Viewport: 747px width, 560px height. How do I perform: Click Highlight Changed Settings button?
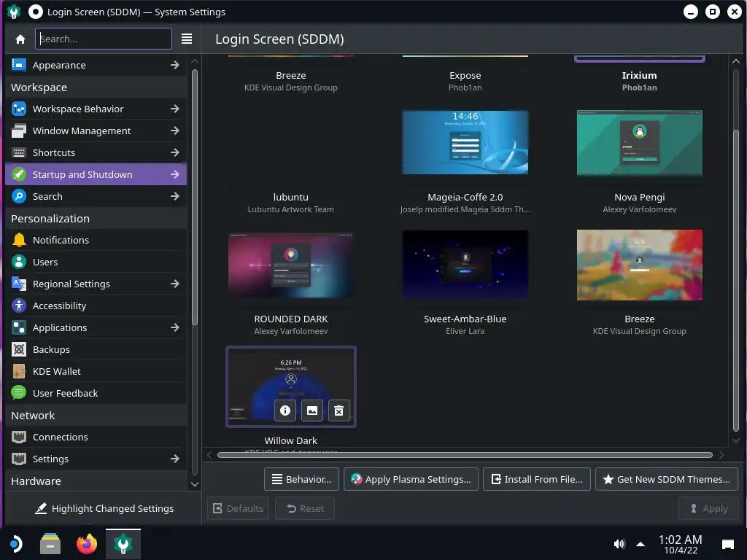point(104,508)
